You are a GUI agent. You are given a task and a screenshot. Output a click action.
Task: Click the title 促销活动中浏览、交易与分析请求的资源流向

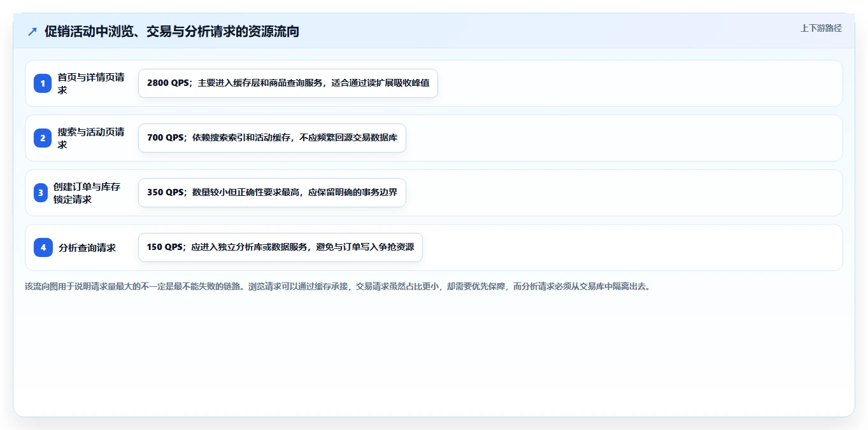point(172,31)
